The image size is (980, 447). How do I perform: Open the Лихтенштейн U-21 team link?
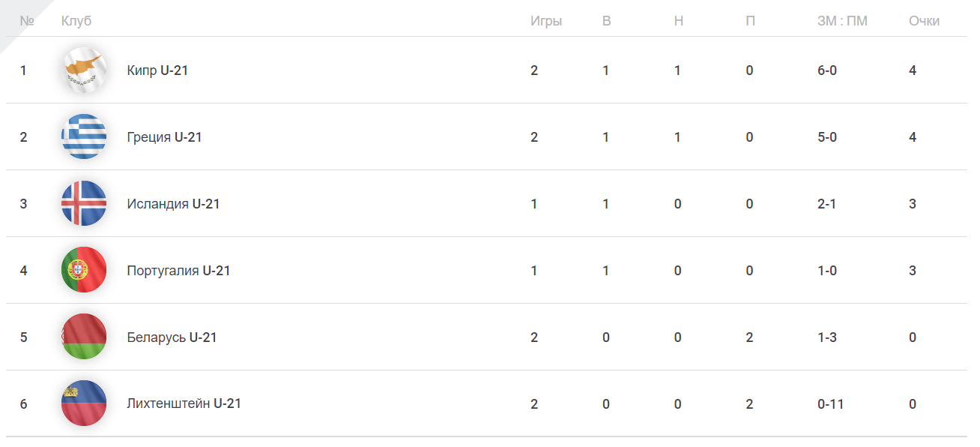click(x=184, y=403)
